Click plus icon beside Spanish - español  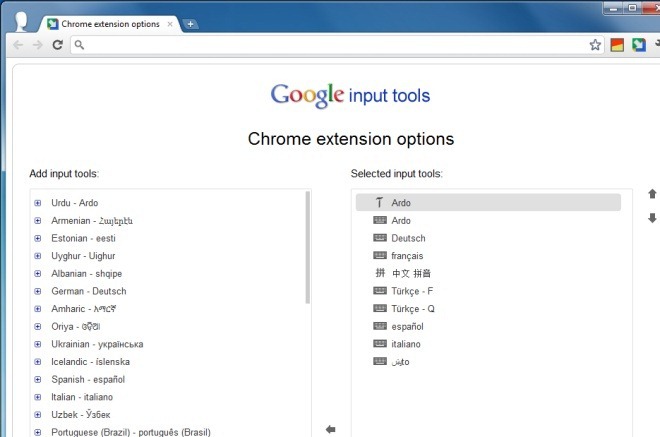pyautogui.click(x=38, y=380)
